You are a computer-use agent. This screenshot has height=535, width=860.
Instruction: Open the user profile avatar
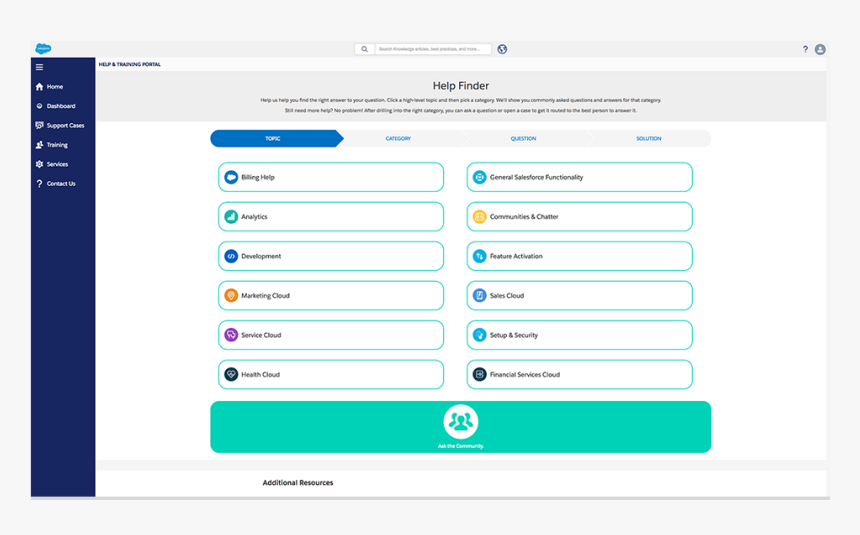click(820, 49)
